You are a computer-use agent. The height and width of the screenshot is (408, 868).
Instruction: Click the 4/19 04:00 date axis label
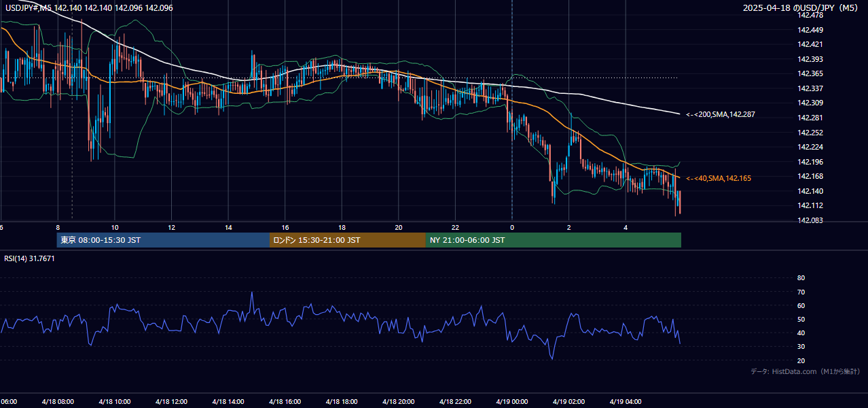tap(625, 401)
